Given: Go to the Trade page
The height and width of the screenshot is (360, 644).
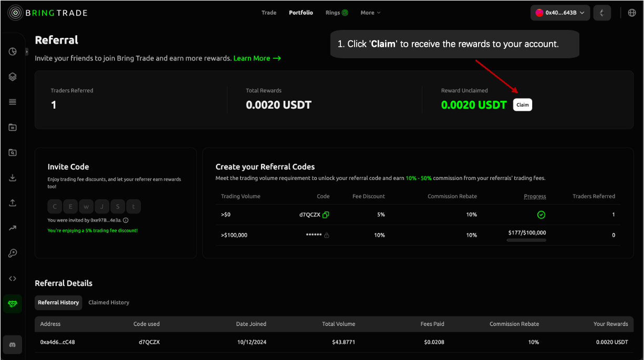Looking at the screenshot, I should pos(269,13).
